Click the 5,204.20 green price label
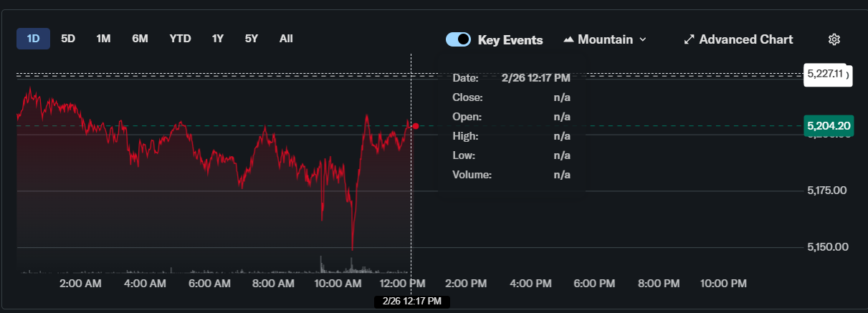This screenshot has width=868, height=313. click(829, 126)
